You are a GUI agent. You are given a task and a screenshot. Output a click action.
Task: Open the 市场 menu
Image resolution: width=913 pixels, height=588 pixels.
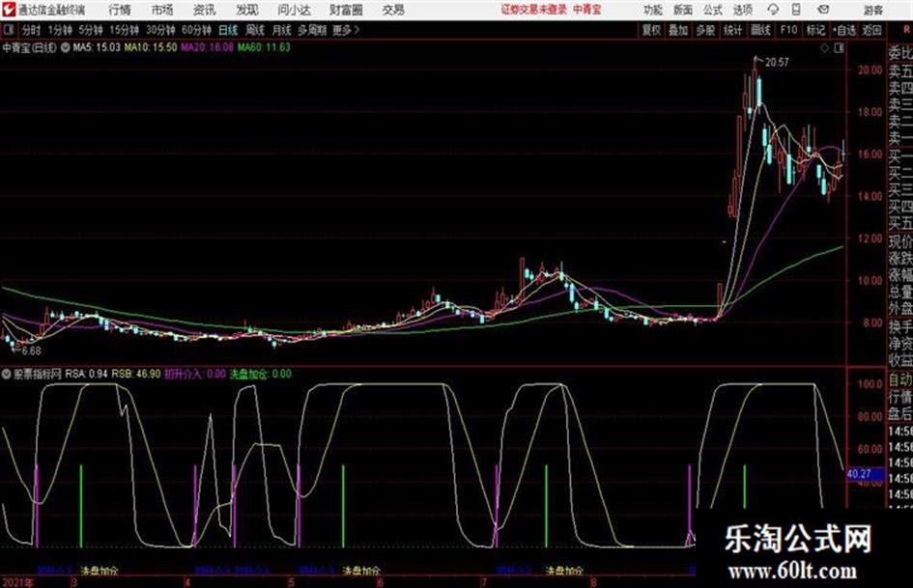coord(162,10)
